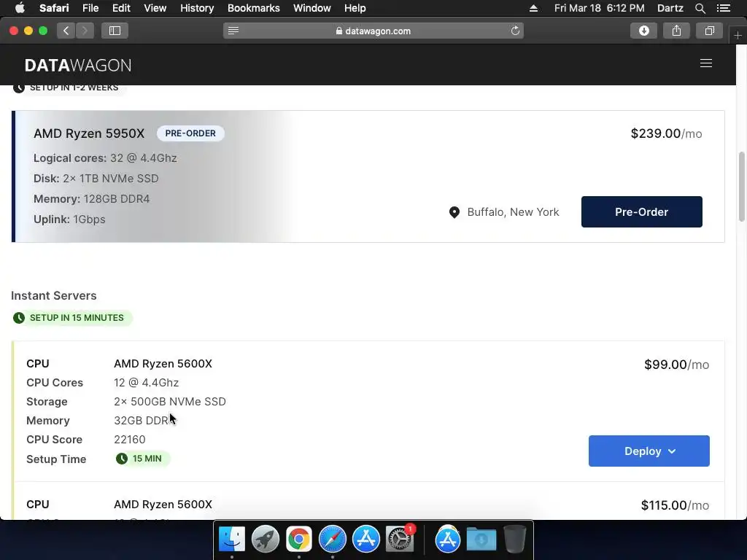Click the $115.00/mo price

click(x=675, y=505)
